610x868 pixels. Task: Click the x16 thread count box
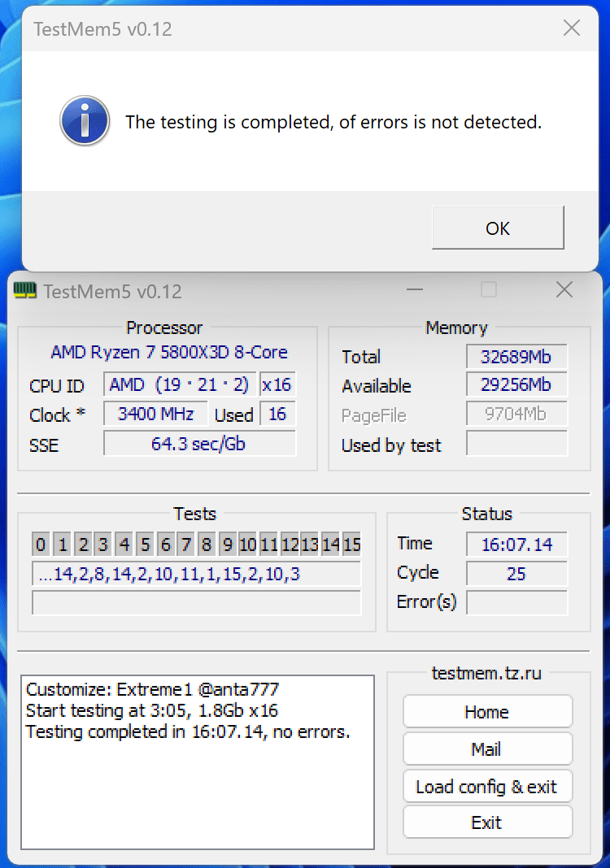coord(277,384)
